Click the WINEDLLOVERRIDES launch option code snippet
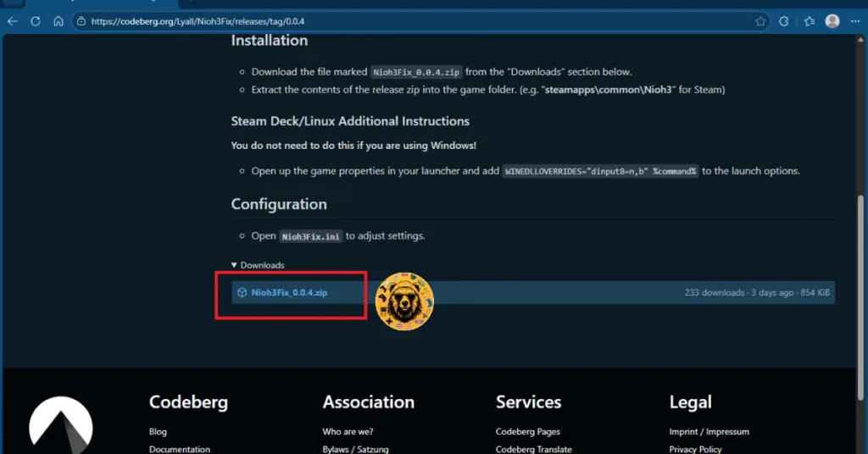The height and width of the screenshot is (454, 868). coord(600,171)
